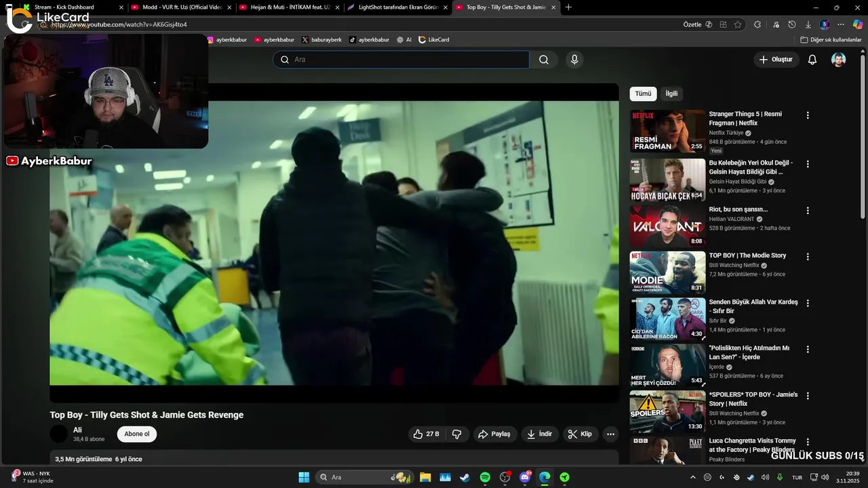Open browser settings and more ellipsis
Viewport: 868px width, 488px height.
[841, 24]
